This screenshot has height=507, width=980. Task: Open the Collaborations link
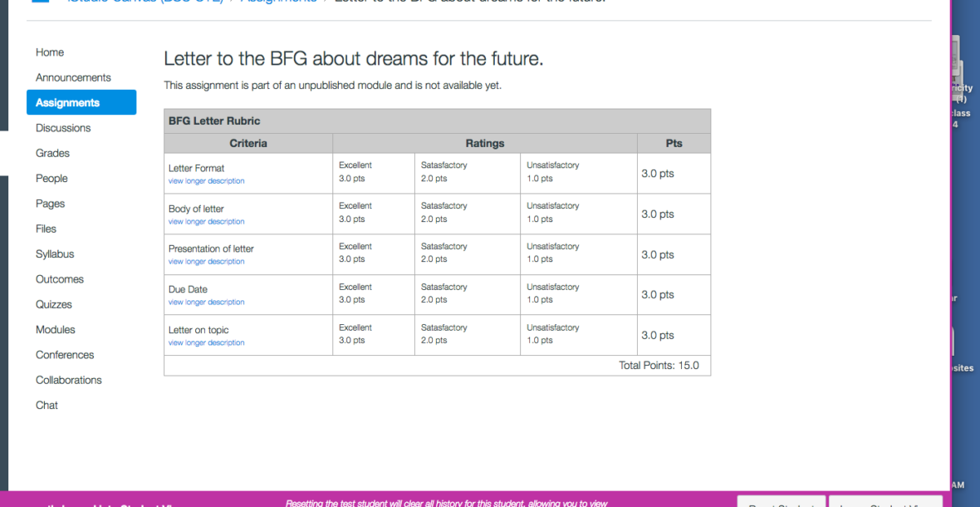[69, 380]
